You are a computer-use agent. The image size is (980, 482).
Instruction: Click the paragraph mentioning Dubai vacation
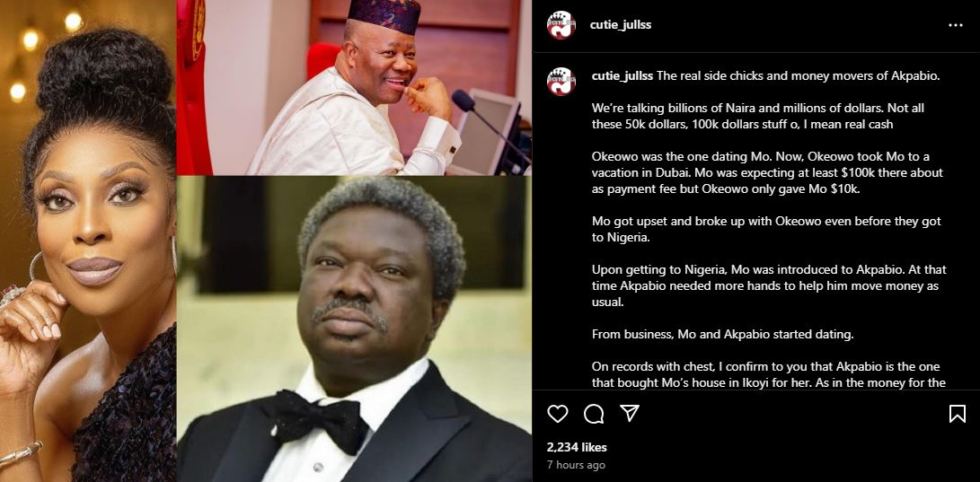point(767,173)
